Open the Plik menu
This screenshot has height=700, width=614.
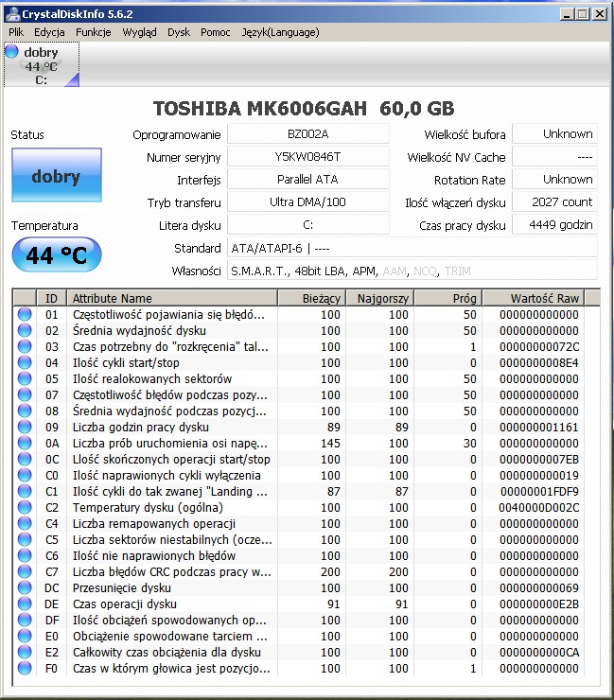[x=16, y=32]
